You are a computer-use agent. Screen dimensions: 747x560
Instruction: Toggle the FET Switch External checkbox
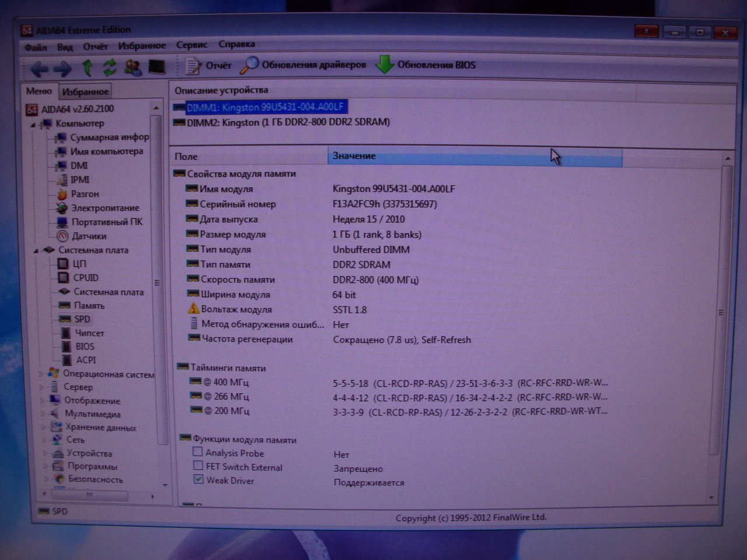198,466
